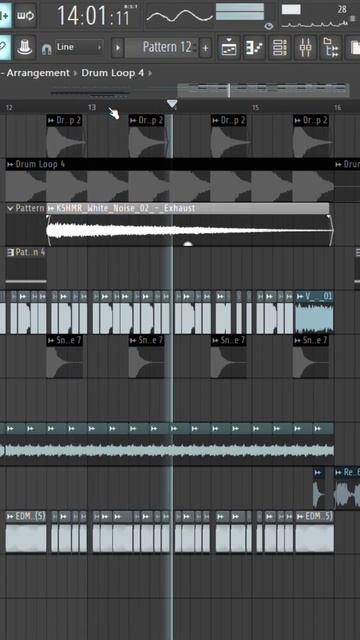Expand arrow after Drum Loop 4 breadcrumb

click(x=150, y=73)
